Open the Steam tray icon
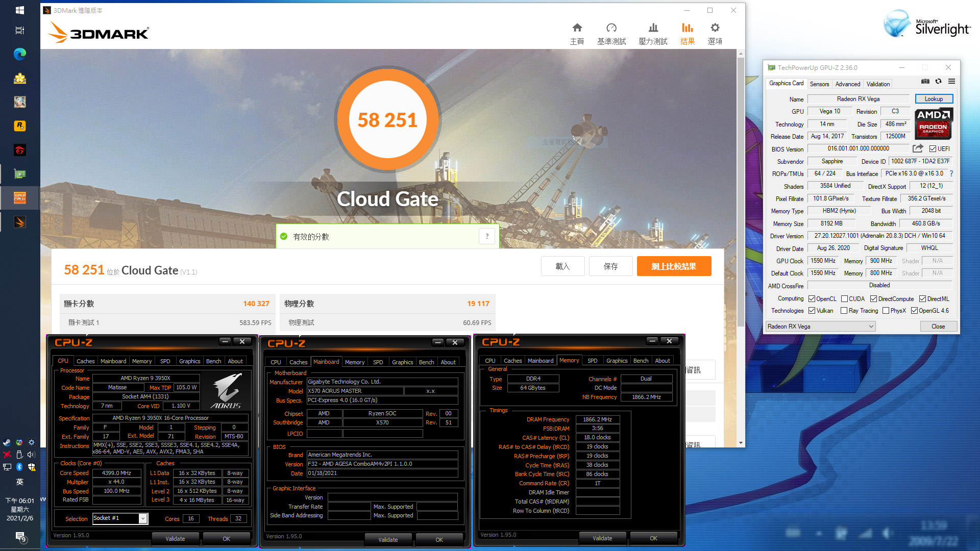 (x=7, y=442)
